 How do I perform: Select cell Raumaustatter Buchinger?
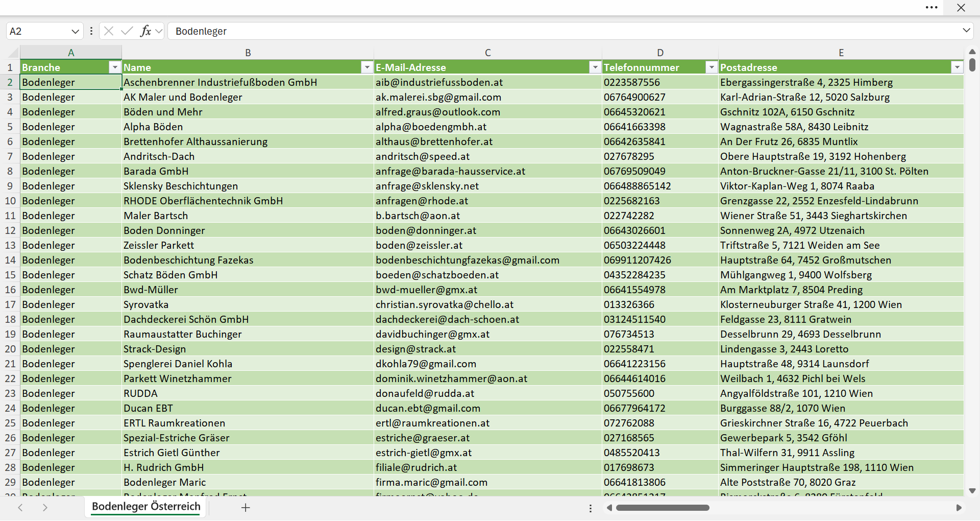(248, 334)
